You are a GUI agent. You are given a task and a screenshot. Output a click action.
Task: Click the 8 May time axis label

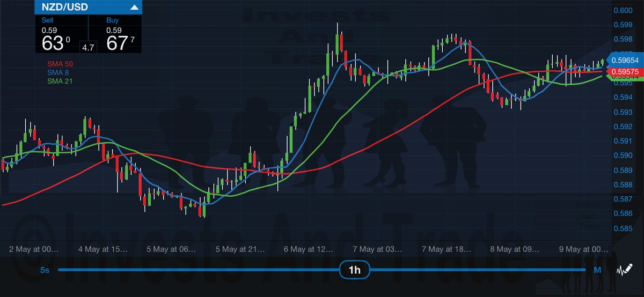pos(516,249)
